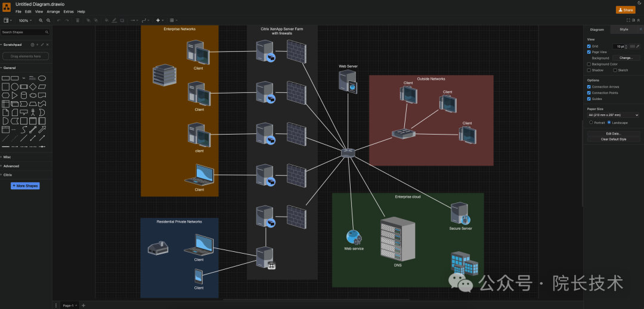Open the Help menu
Viewport: 644px width, 309px height.
pyautogui.click(x=81, y=11)
